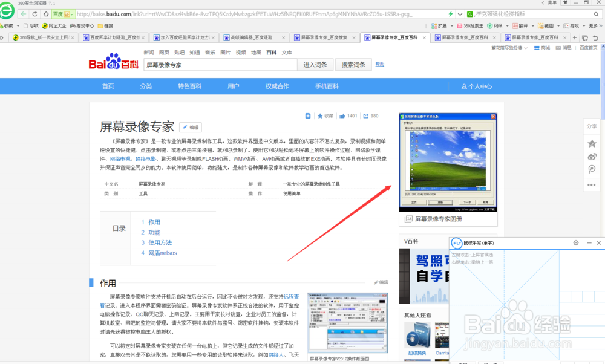Open the 网银 dropdown arrow

508,26
